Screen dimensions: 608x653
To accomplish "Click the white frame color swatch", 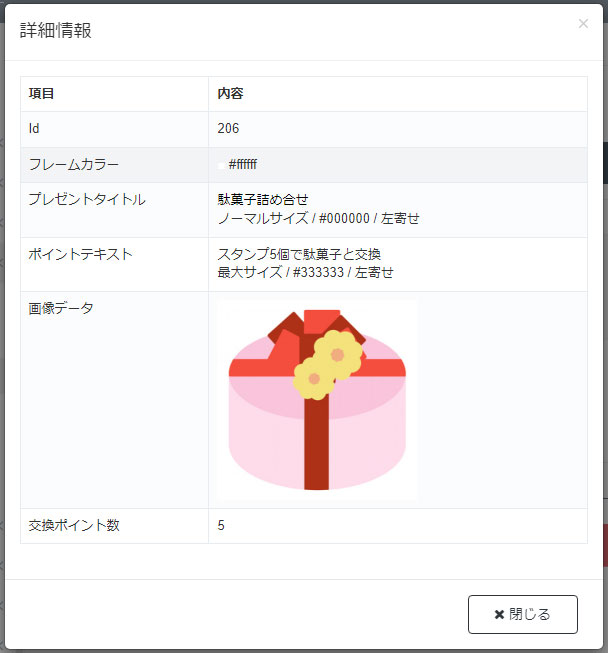I will (x=221, y=165).
